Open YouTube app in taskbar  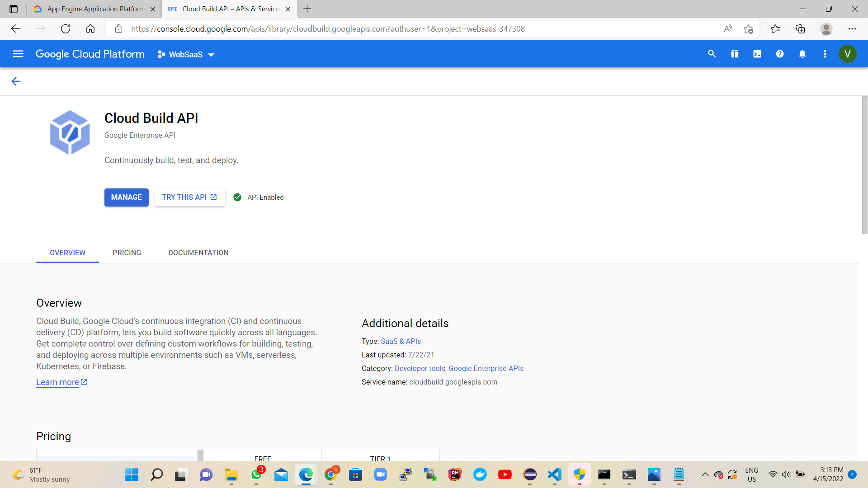(505, 474)
